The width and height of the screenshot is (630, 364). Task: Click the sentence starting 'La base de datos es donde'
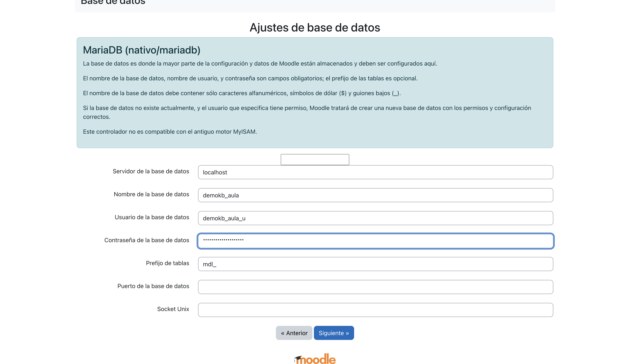(260, 64)
